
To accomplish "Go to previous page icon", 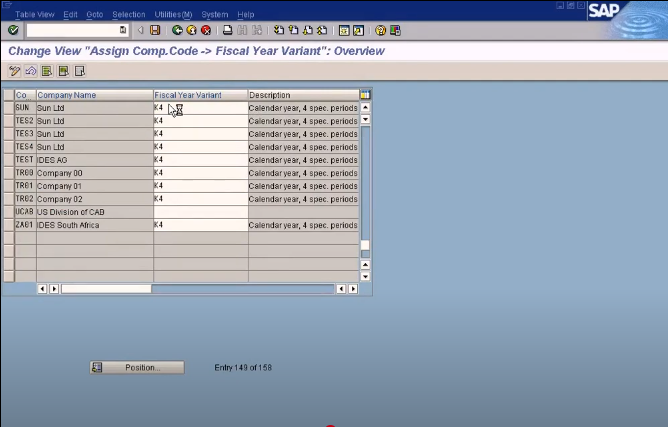I will [x=293, y=30].
